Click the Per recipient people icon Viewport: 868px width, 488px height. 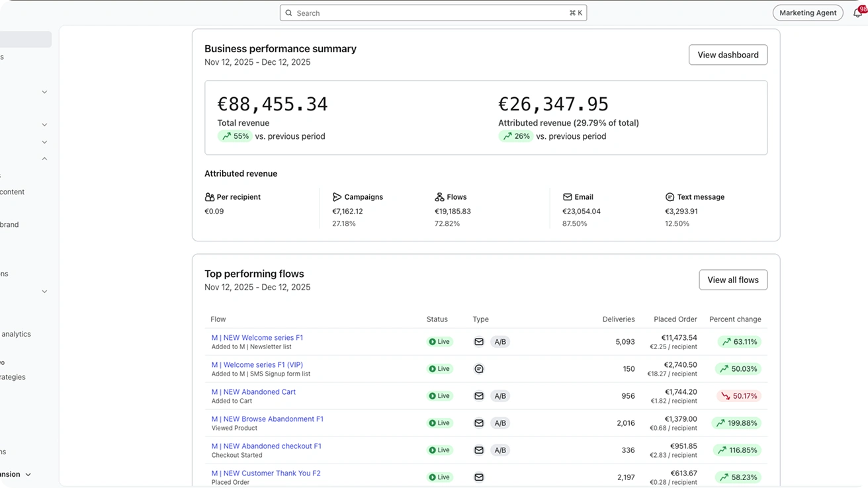point(210,197)
